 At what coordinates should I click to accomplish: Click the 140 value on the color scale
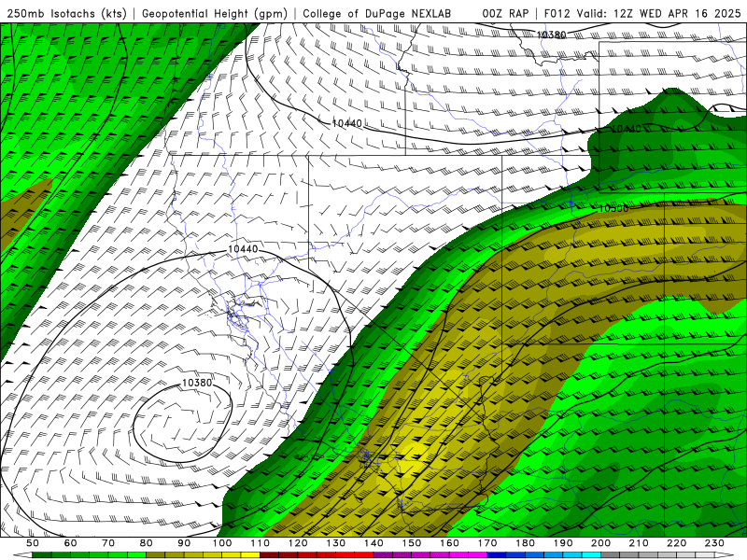coord(373,543)
